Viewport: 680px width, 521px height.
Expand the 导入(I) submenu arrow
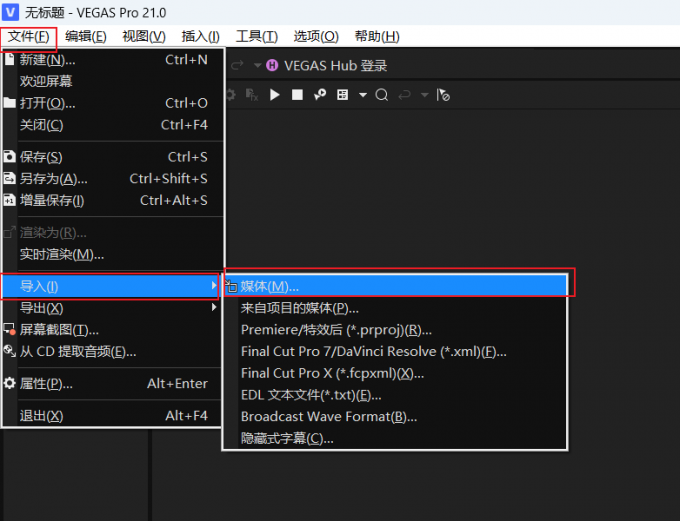(x=214, y=285)
